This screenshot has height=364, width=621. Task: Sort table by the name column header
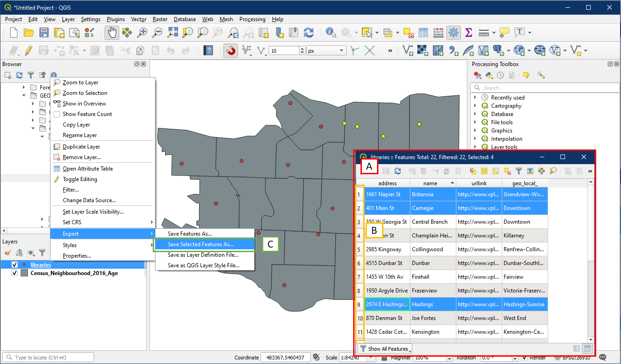(430, 183)
